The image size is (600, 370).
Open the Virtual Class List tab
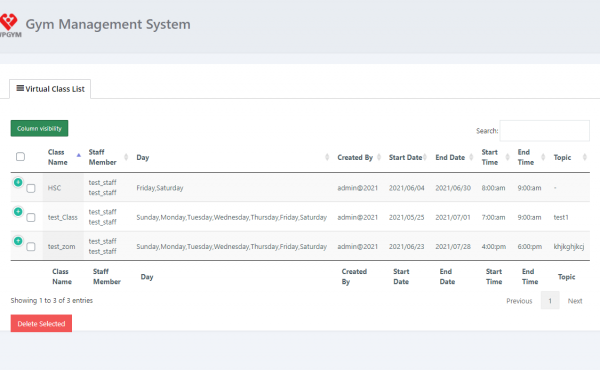pos(50,89)
